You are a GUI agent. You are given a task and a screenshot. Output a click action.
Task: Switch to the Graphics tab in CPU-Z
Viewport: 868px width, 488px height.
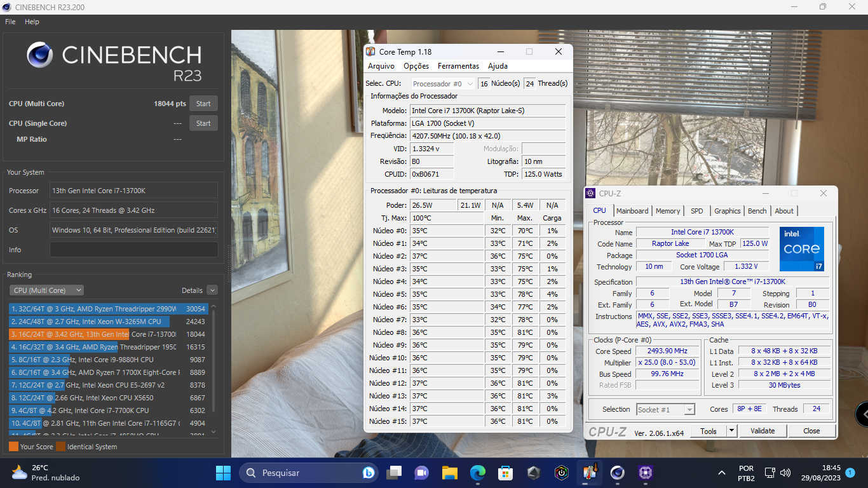point(727,211)
